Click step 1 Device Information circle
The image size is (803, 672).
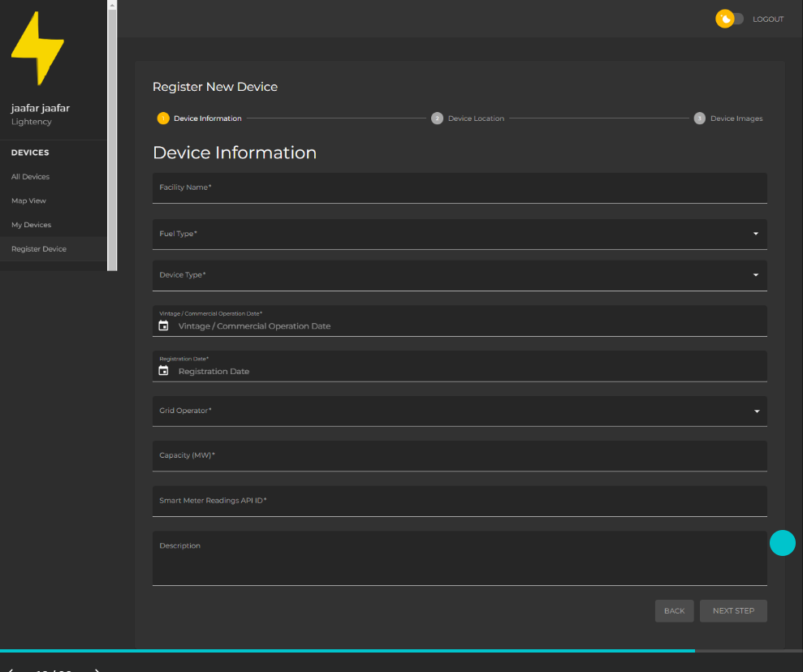(163, 118)
